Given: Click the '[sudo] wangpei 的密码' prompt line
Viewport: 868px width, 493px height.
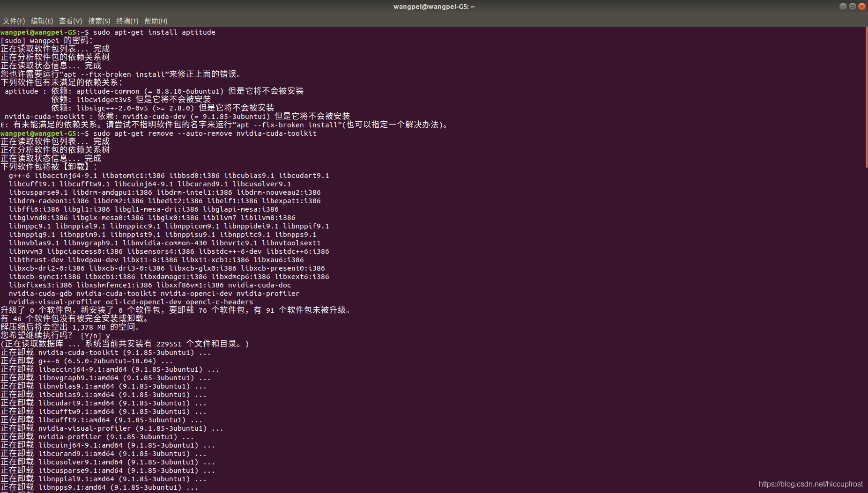Looking at the screenshot, I should 47,41.
